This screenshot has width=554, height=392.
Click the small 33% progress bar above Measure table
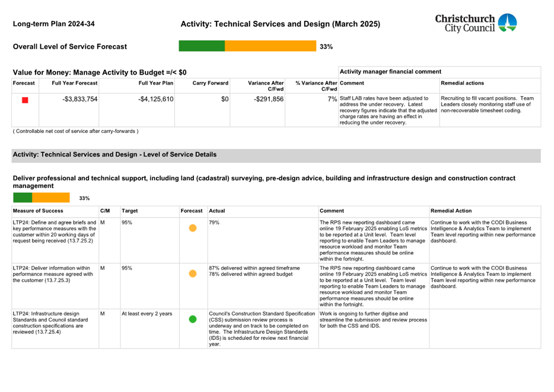42,197
